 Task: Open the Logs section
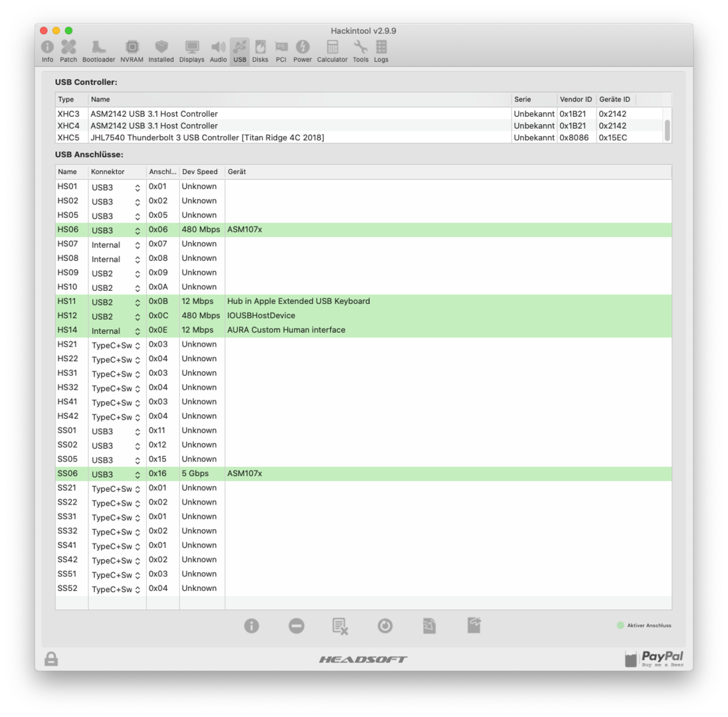pyautogui.click(x=381, y=52)
